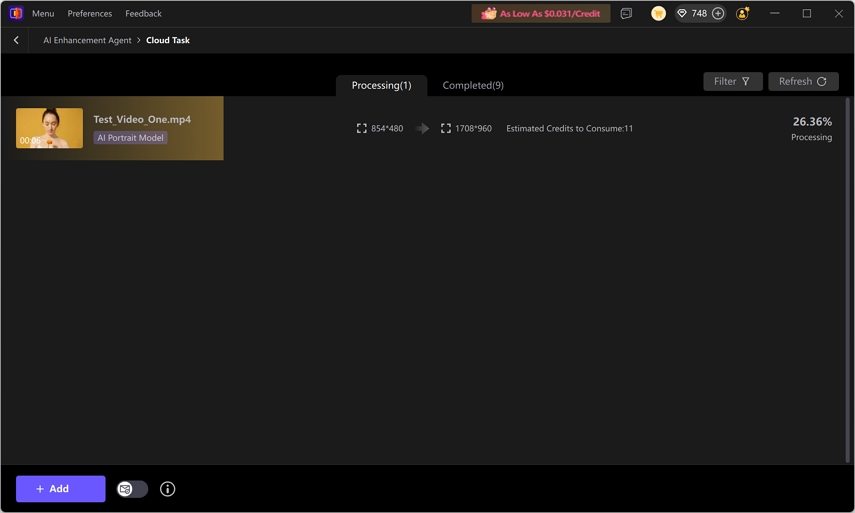Navigate to AI Enhancement Agent breadcrumb
The height and width of the screenshot is (513, 855).
click(87, 40)
